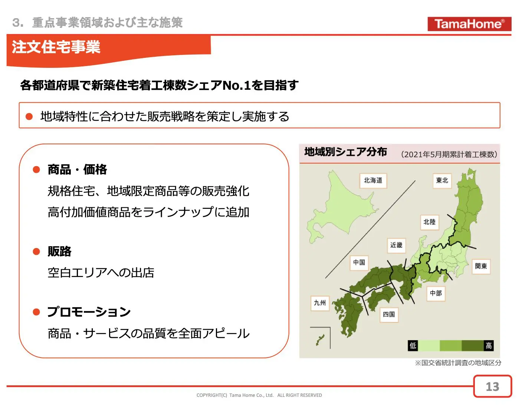
Task: Select the 九州 region label
Action: click(319, 303)
